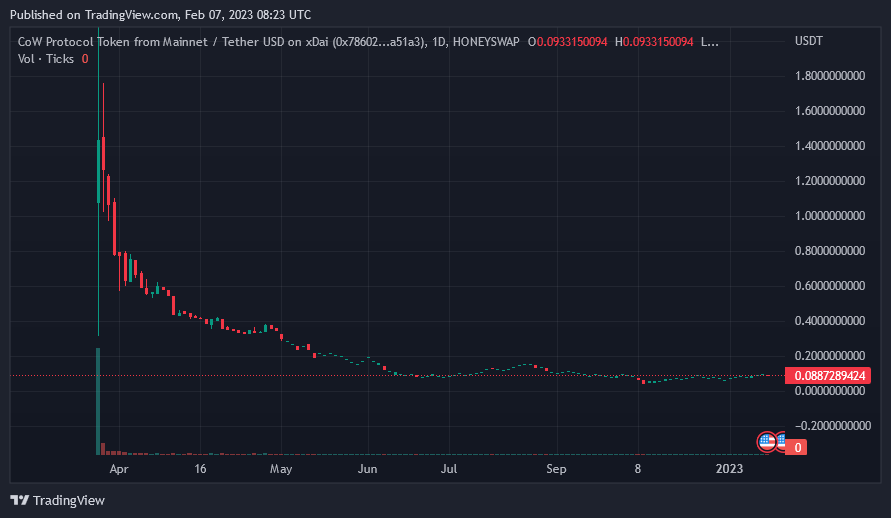
Task: Click the red 0 next to Vol Ticks
Action: [x=85, y=59]
